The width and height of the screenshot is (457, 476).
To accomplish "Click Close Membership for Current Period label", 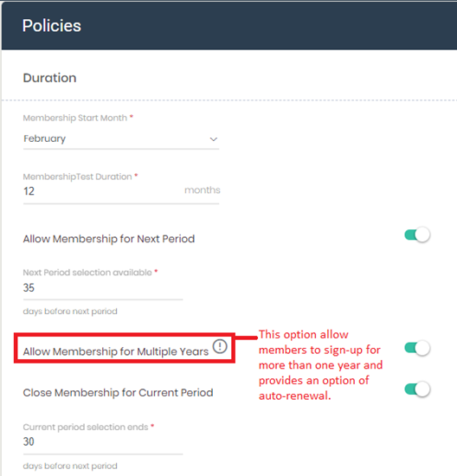I will click(x=118, y=393).
